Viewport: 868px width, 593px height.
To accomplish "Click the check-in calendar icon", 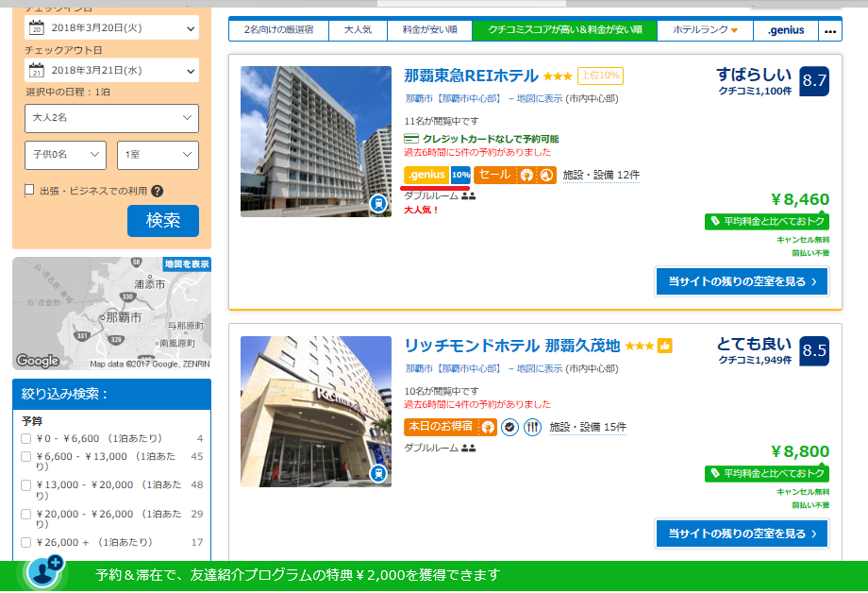I will pyautogui.click(x=36, y=27).
